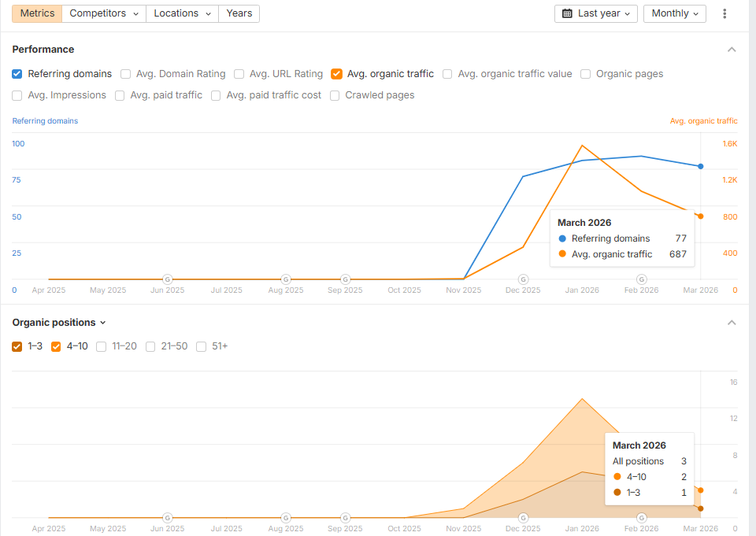Screen dimensions: 756x536
Task: Click the Google update marker at Feb 2026 in Performance chart
Action: pos(642,279)
